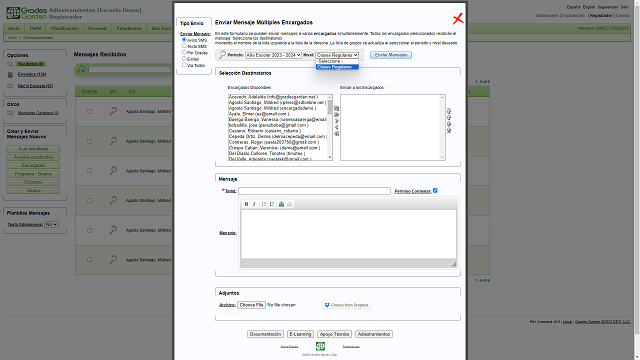Viewport: 640px width, 360px height.
Task: Open the Periodo school year dropdown
Action: pyautogui.click(x=273, y=55)
